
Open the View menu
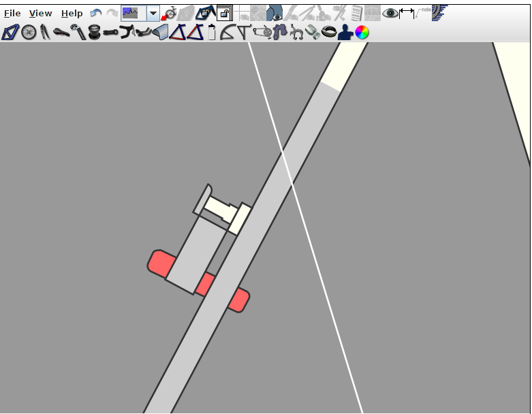(x=40, y=13)
